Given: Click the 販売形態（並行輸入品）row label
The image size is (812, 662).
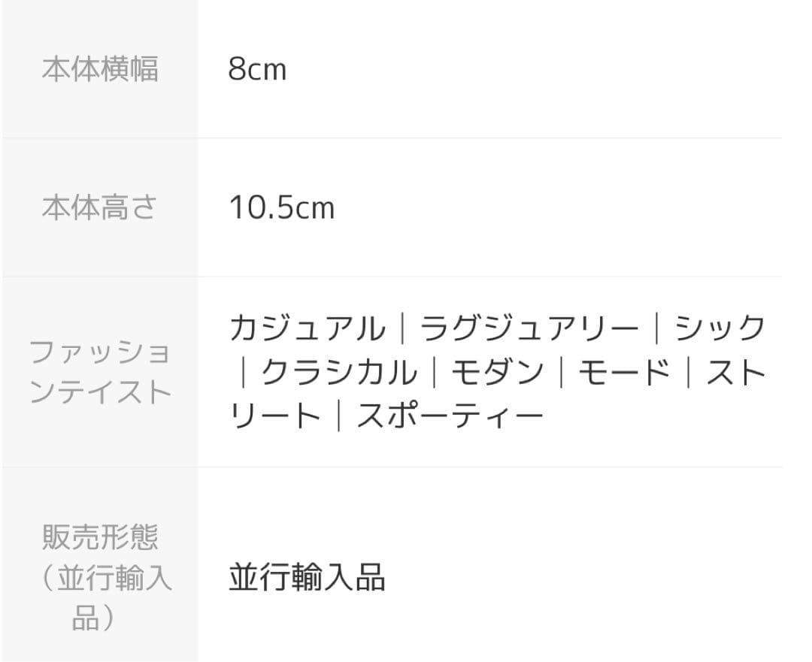Looking at the screenshot, I should pyautogui.click(x=99, y=578).
